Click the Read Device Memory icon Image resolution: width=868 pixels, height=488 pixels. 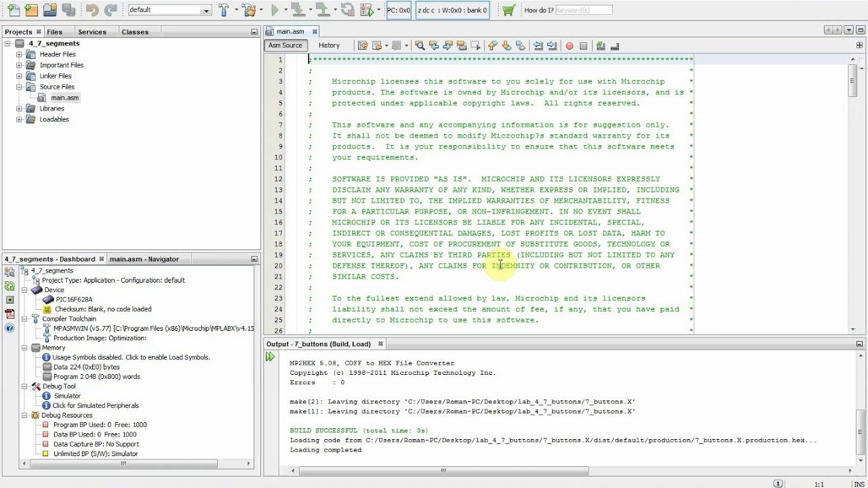point(323,10)
